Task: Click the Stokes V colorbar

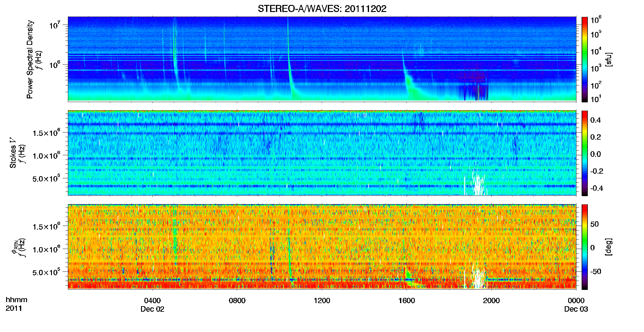Action: 585,153
